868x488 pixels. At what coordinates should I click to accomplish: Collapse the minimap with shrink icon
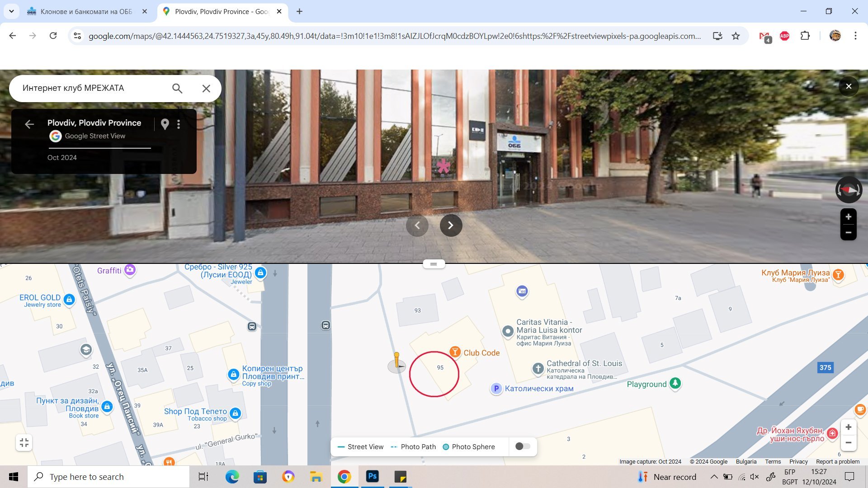(24, 443)
